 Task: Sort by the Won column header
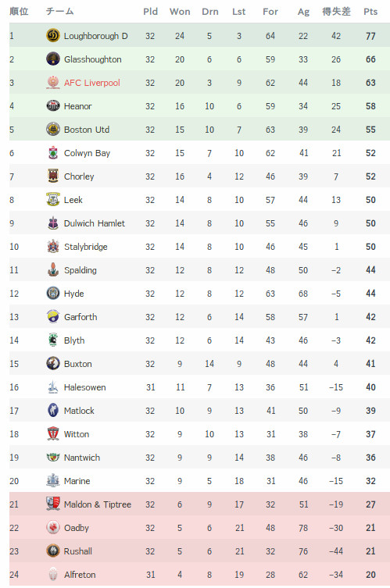tap(180, 12)
